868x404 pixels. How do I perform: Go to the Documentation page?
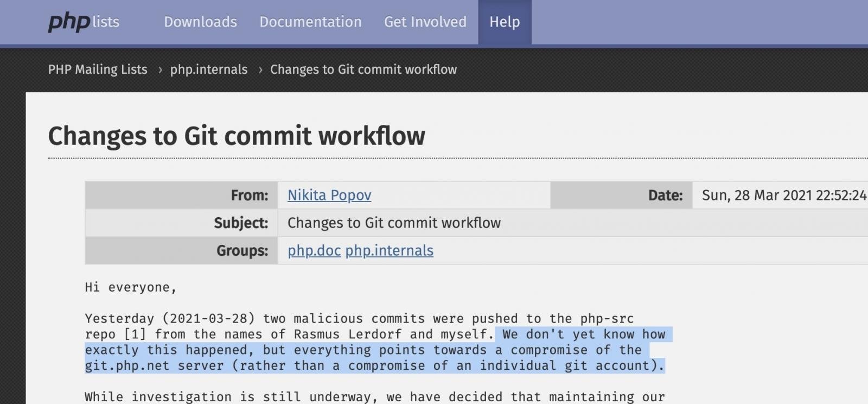(x=310, y=22)
